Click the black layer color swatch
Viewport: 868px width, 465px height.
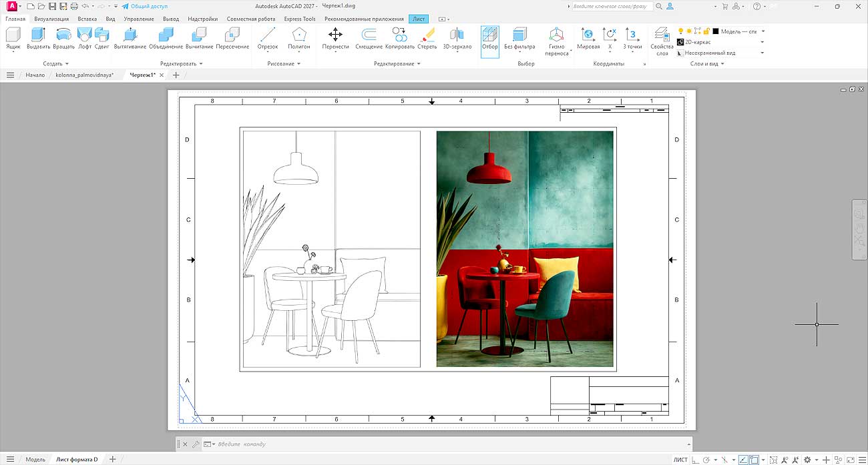click(x=716, y=31)
